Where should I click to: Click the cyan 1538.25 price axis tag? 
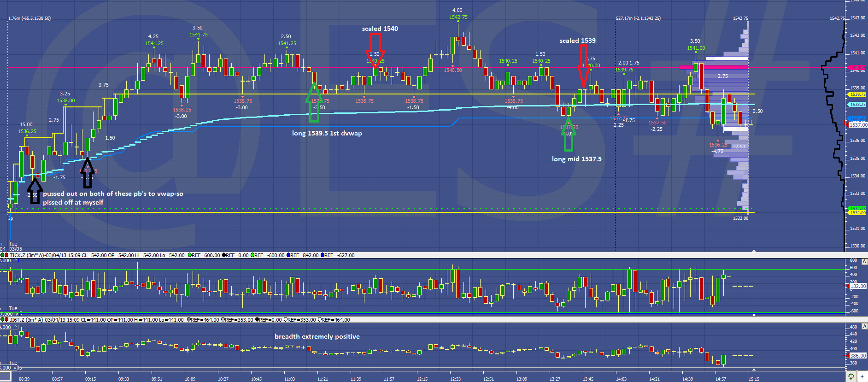click(x=857, y=105)
